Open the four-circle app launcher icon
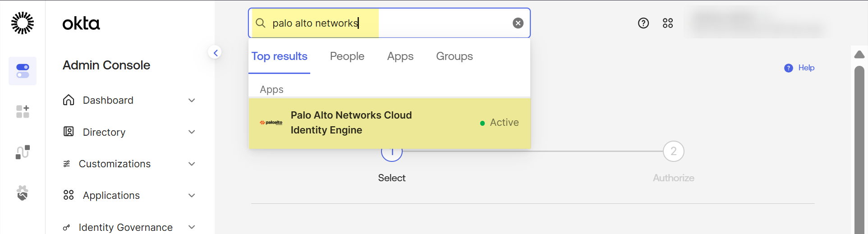Viewport: 868px width, 234px height. 668,23
